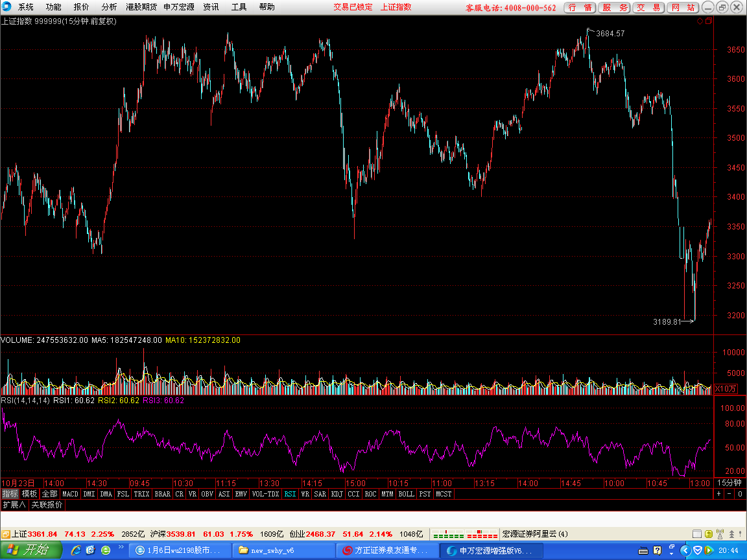This screenshot has height=560, width=747.
Task: Select the OBV indicator
Action: pyautogui.click(x=207, y=494)
